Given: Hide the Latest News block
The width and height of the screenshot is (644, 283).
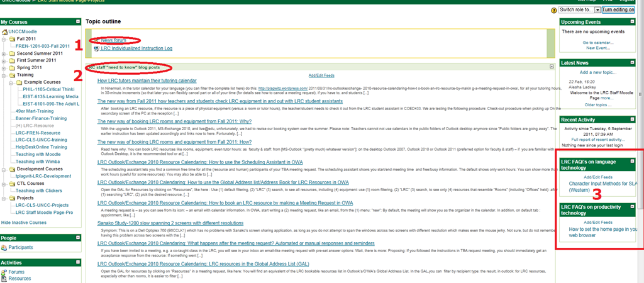Looking at the screenshot, I should (x=635, y=63).
